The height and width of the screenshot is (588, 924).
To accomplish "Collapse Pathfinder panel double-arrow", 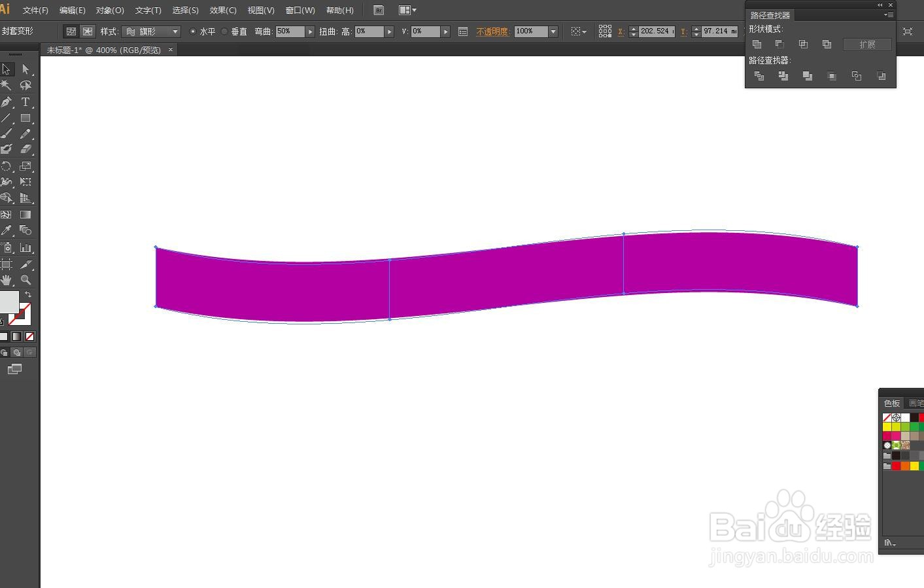I will pos(880,5).
